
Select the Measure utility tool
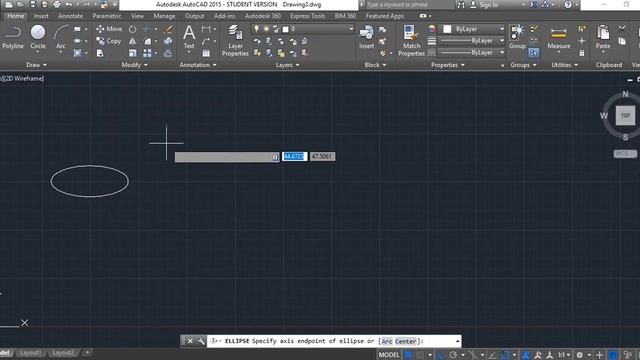(559, 38)
